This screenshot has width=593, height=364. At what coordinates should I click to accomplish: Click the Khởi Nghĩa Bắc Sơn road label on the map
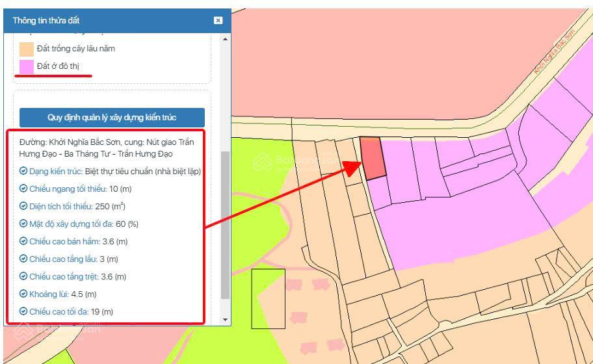click(555, 51)
